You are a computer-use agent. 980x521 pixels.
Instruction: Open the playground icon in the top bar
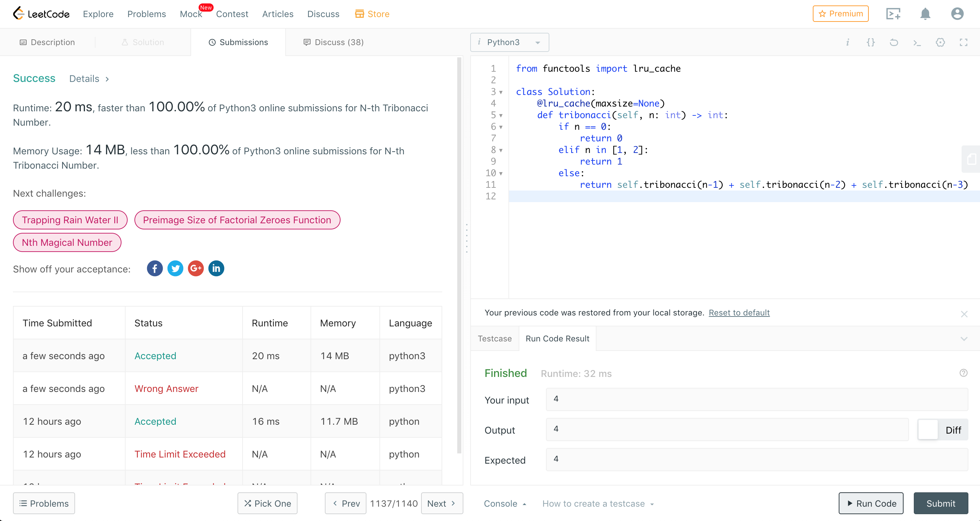click(893, 14)
